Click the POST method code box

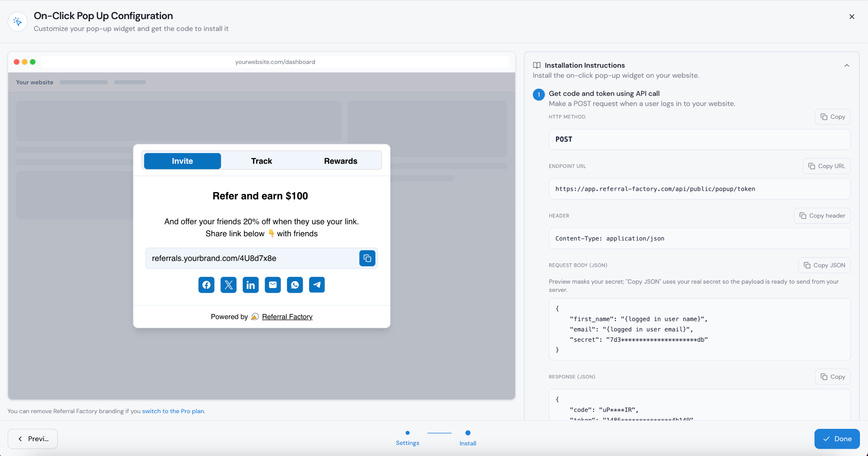699,140
